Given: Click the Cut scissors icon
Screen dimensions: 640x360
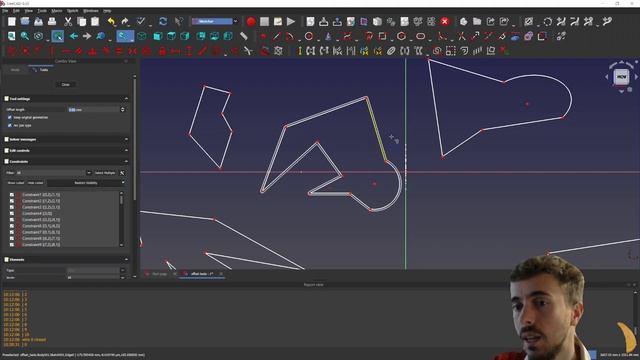Looking at the screenshot, I should (x=68, y=22).
